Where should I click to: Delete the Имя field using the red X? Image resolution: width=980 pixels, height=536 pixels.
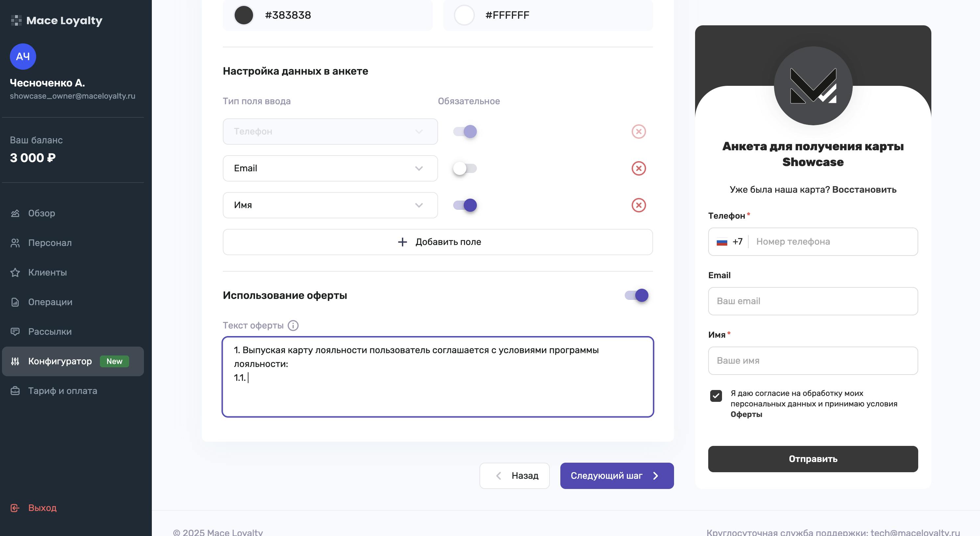click(639, 205)
